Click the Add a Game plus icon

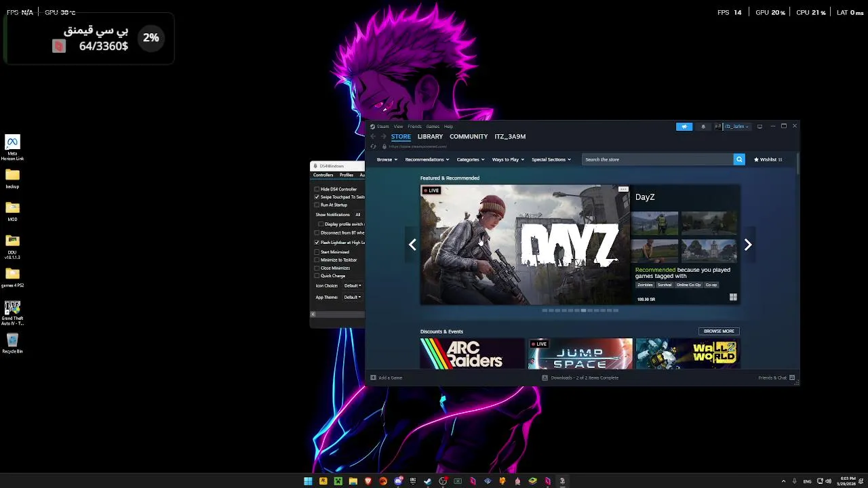click(373, 378)
